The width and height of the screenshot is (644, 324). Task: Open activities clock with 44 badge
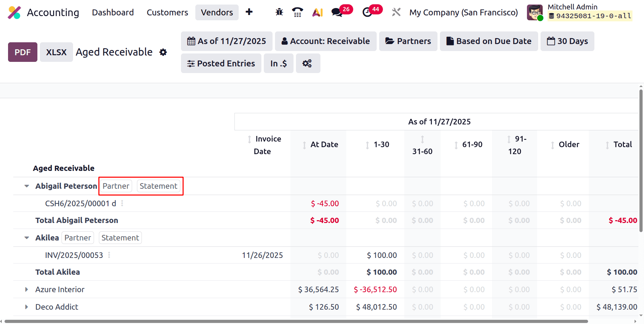pyautogui.click(x=372, y=12)
